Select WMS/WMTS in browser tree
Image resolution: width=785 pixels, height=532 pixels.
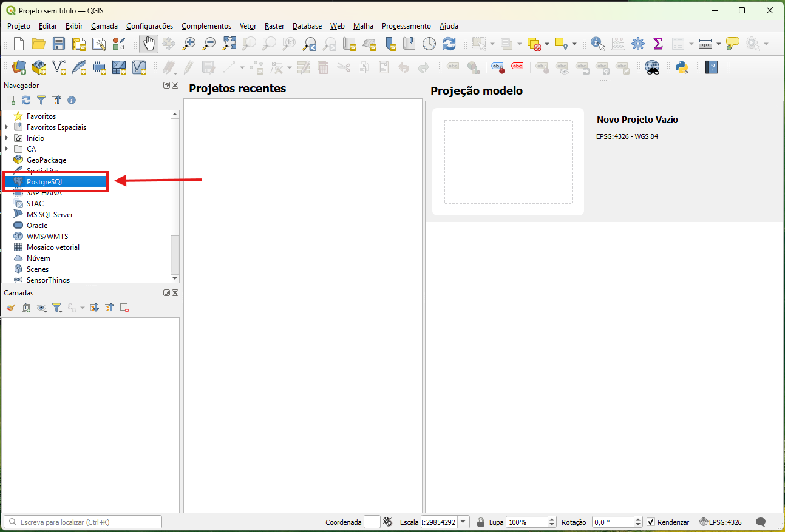point(47,237)
